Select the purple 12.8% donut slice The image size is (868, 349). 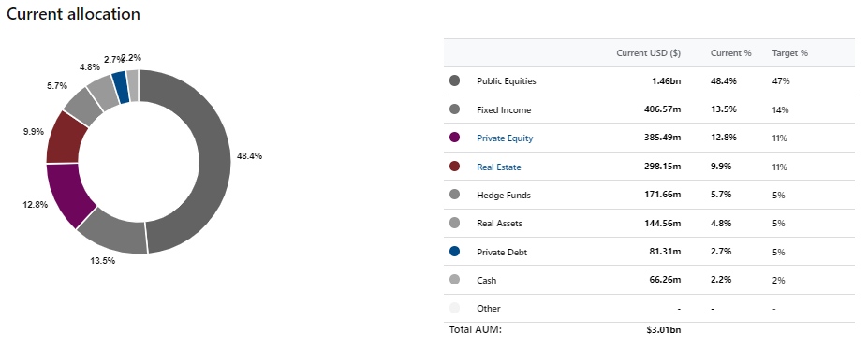[x=69, y=194]
